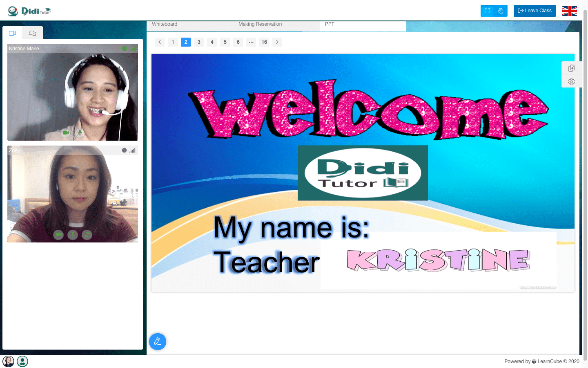Viewport: 588px width, 368px height.
Task: Click Kristine Marie's video feed
Action: click(73, 92)
